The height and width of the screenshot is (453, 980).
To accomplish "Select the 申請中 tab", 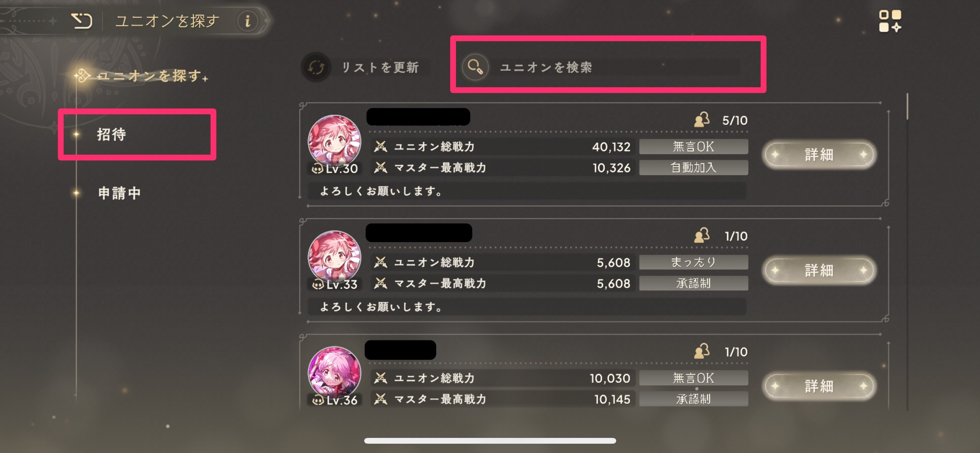I will 119,193.
